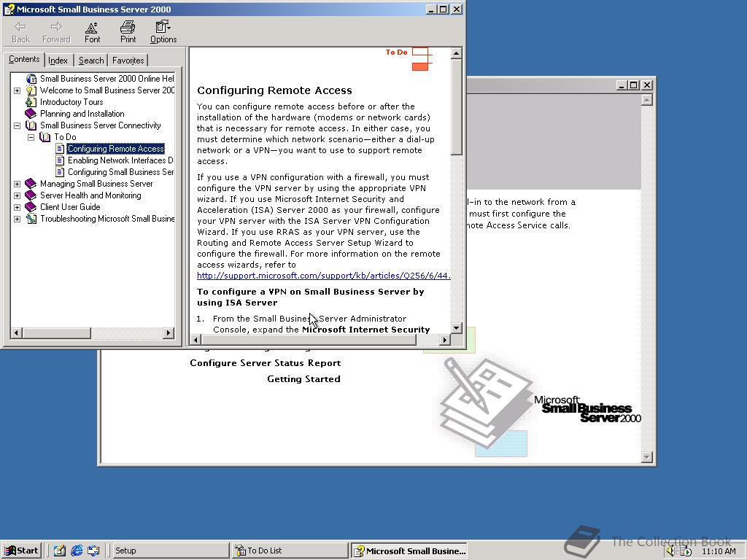This screenshot has height=560, width=747.
Task: Open Options using its toolbar icon
Action: tap(162, 32)
